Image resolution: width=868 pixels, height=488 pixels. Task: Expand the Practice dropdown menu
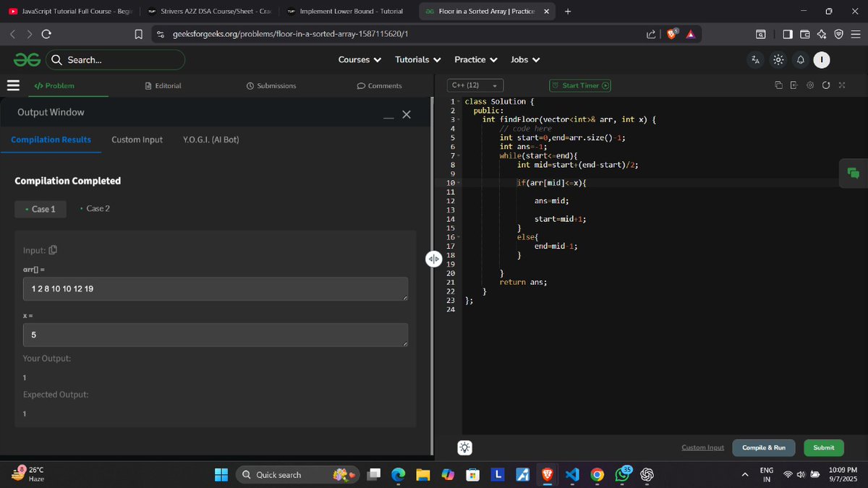(475, 59)
